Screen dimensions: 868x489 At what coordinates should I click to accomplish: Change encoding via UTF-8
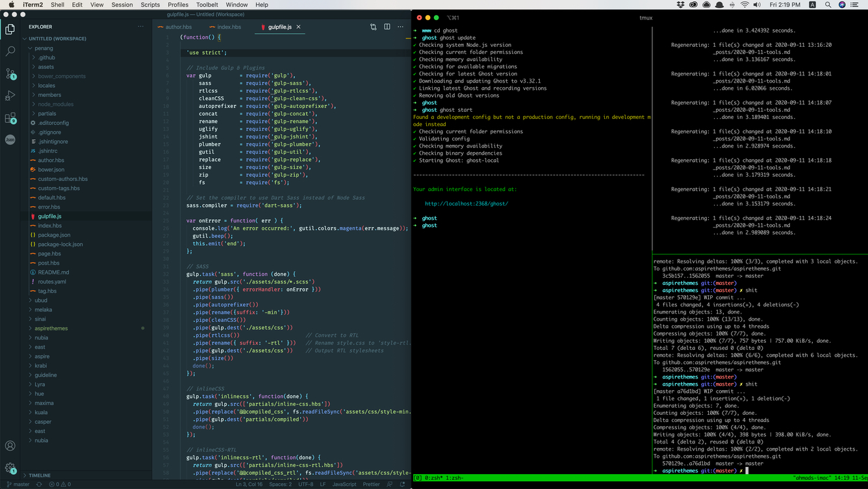(305, 484)
